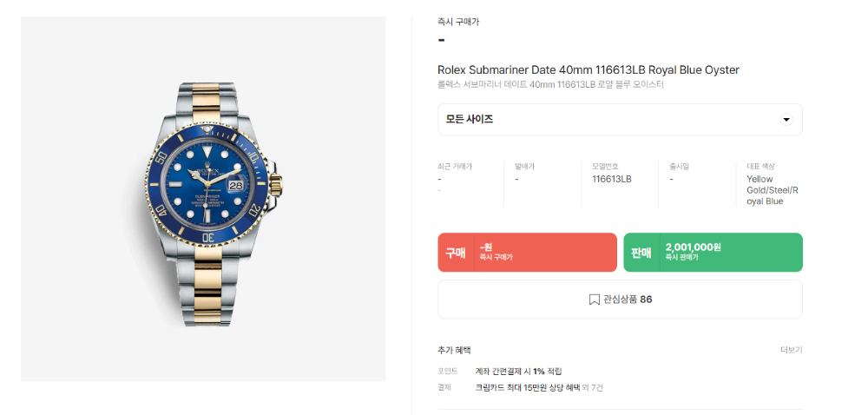Click the model number 116613LB value

point(612,179)
